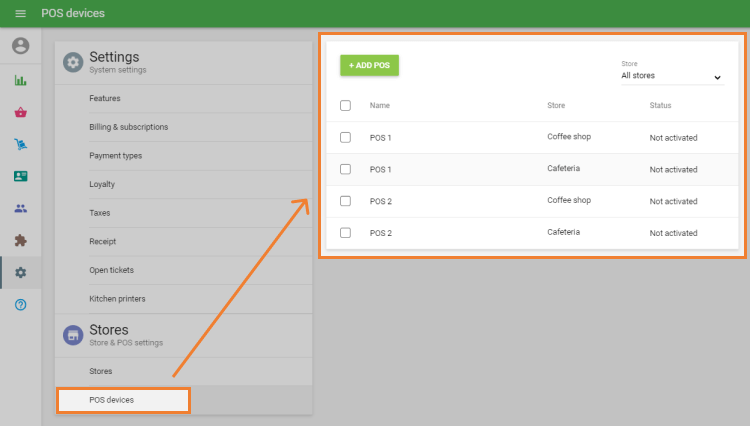Open the Integrations puzzle piece icon
The image size is (750, 426).
point(21,240)
